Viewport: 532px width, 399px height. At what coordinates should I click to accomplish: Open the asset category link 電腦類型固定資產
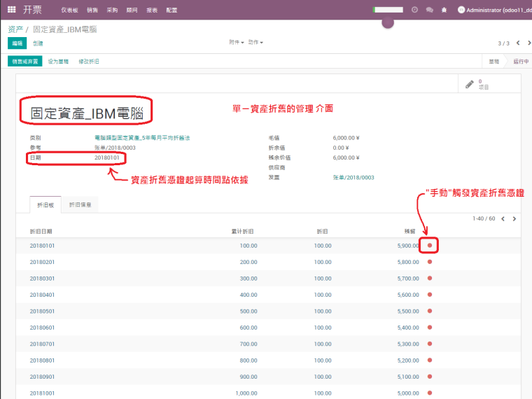[142, 138]
